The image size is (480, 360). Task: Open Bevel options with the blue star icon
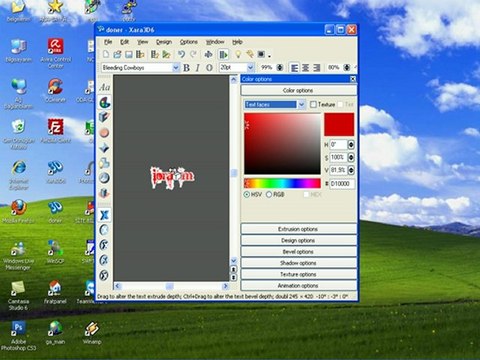tap(104, 148)
